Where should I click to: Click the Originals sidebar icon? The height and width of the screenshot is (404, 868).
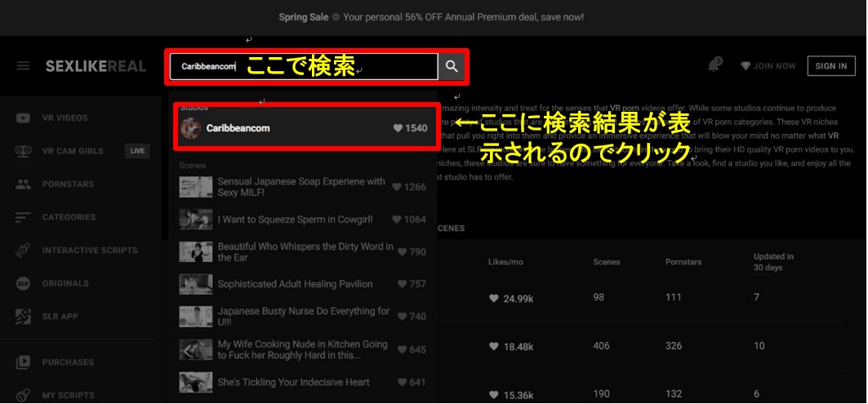click(24, 284)
